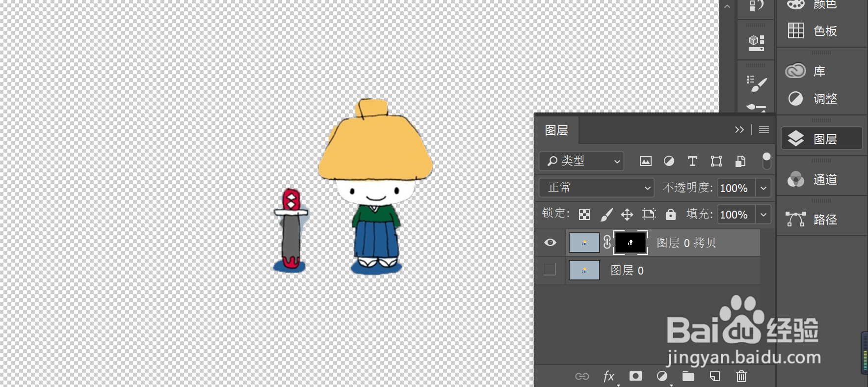This screenshot has height=387, width=868.
Task: Open the layers panel flyout menu icon
Action: point(764,130)
